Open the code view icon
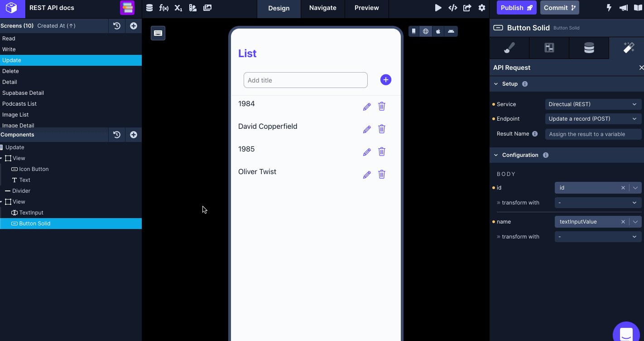 (x=452, y=8)
